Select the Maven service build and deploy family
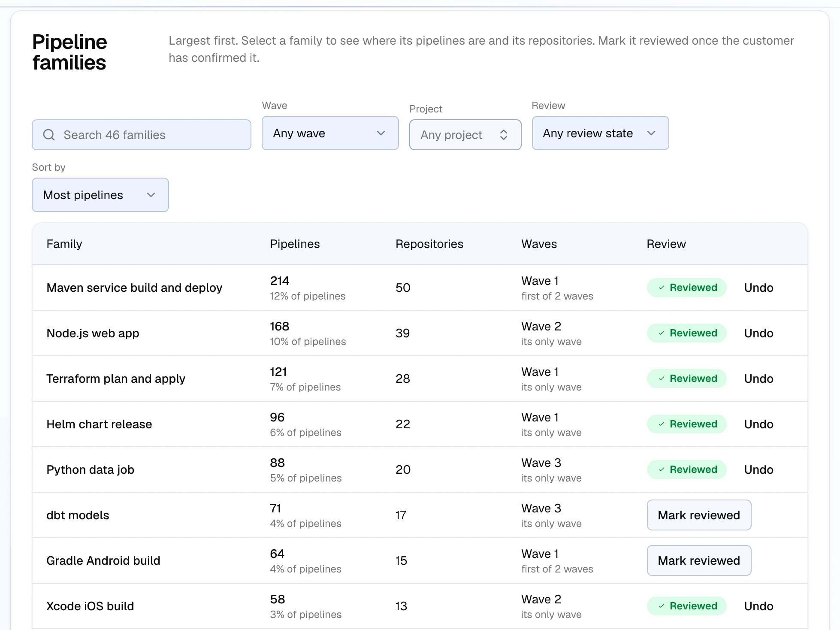 pos(134,288)
